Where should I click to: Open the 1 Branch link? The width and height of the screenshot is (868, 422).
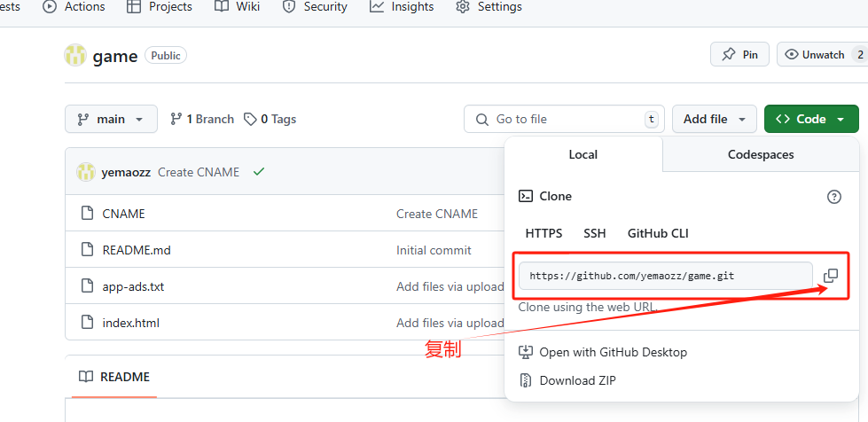click(x=201, y=119)
